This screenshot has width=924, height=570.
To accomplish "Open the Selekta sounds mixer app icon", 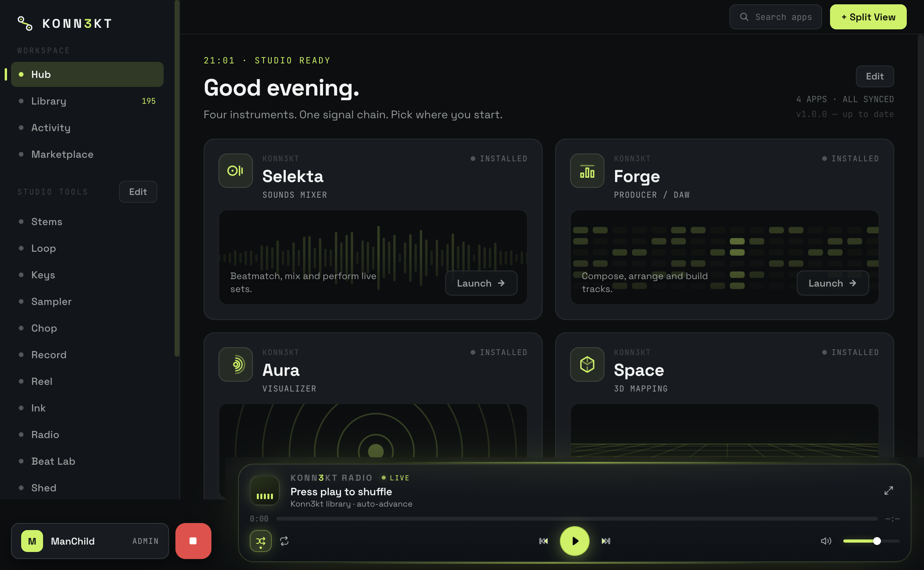I will coord(235,171).
